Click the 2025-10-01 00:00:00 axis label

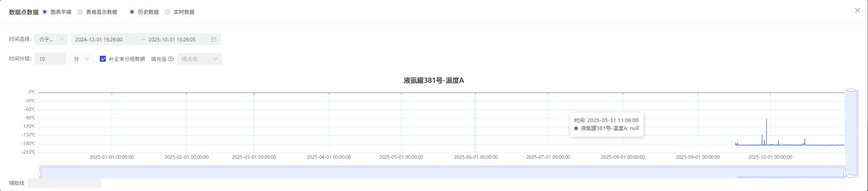770,157
